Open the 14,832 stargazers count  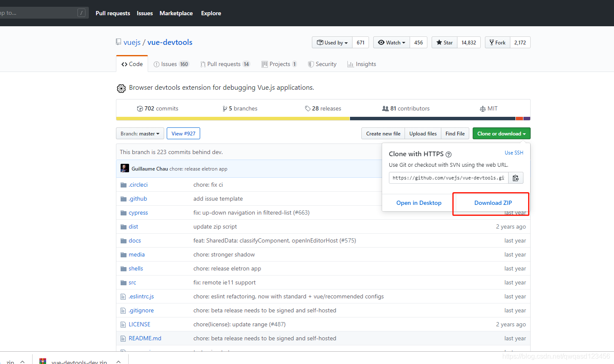[469, 42]
